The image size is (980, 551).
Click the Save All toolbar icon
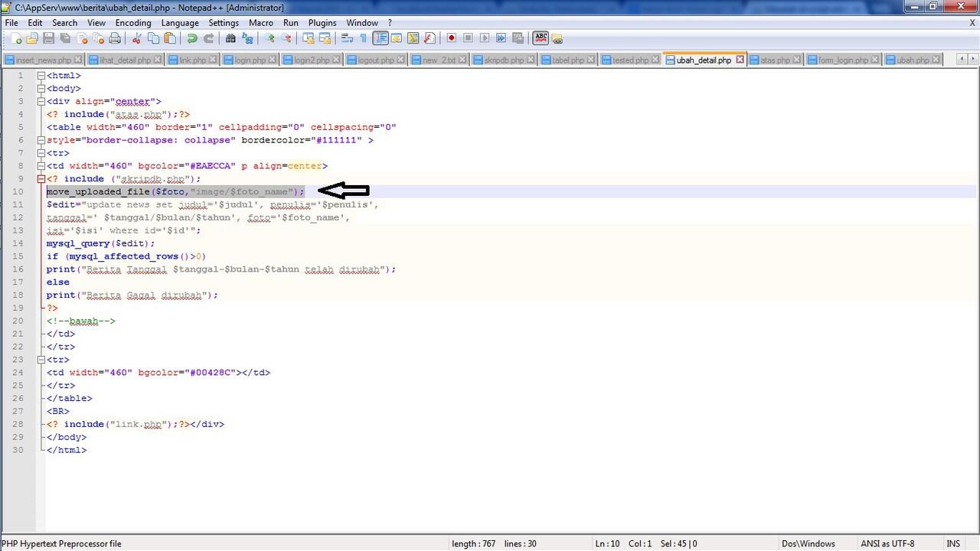(65, 38)
